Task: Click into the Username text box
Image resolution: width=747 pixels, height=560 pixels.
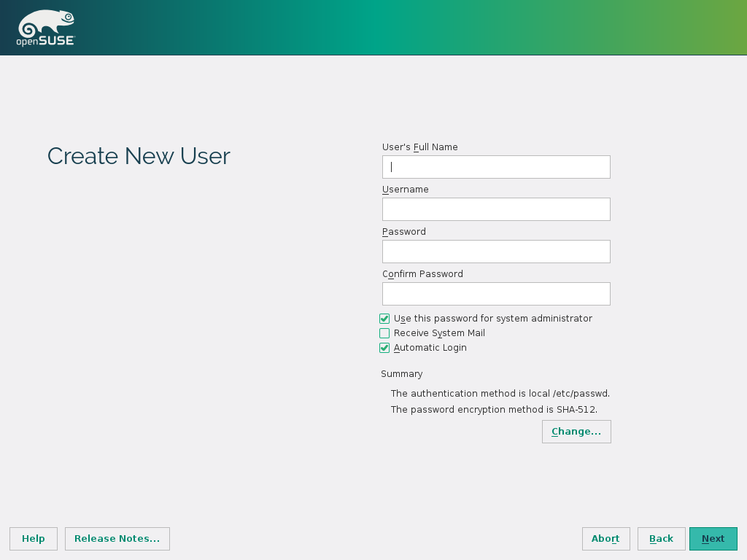Action: (x=496, y=209)
